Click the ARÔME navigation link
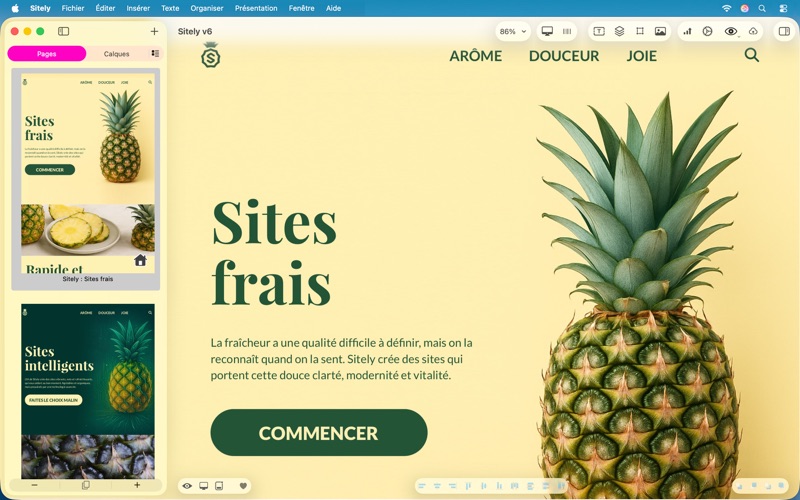Image resolution: width=800 pixels, height=500 pixels. [x=476, y=56]
